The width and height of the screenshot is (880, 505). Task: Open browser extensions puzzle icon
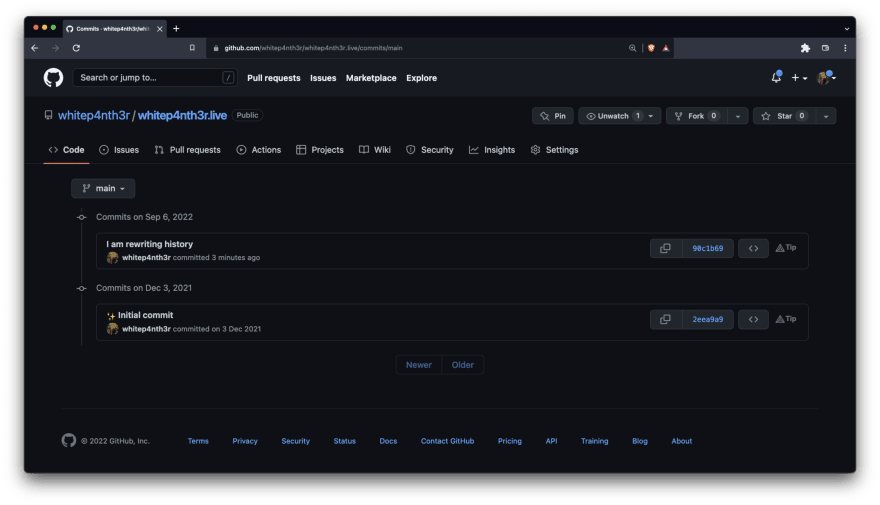pos(805,48)
